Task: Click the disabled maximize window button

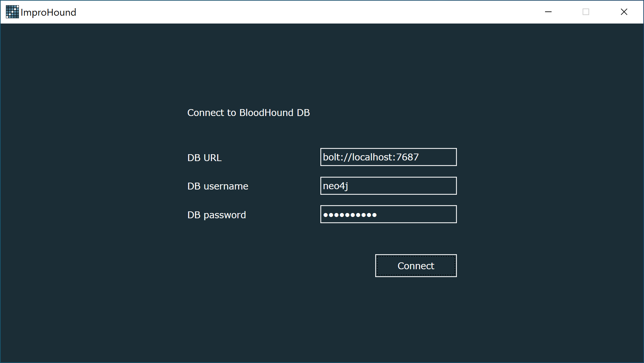Action: coord(586,12)
